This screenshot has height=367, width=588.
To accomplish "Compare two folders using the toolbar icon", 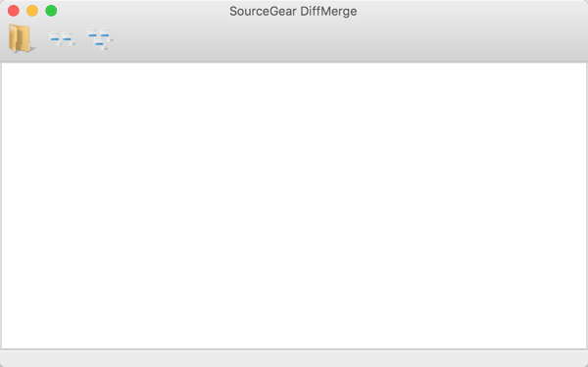I will coord(22,38).
